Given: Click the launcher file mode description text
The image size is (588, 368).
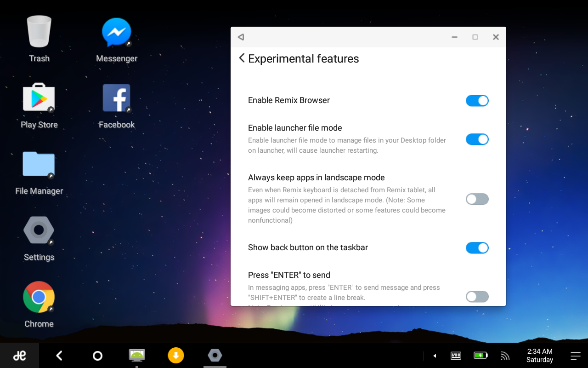Looking at the screenshot, I should [x=347, y=145].
